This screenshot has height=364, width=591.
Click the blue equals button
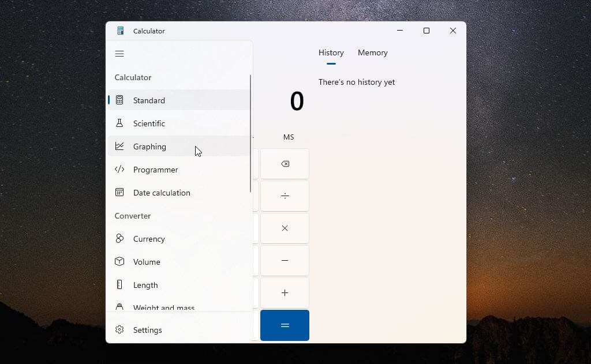(x=285, y=325)
